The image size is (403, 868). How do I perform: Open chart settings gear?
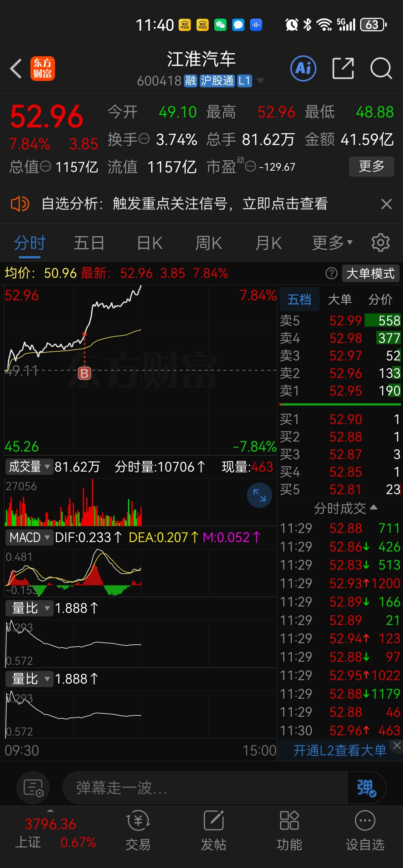click(x=380, y=243)
